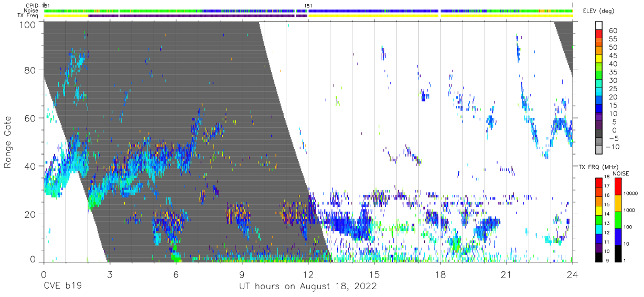Click the '3' tick on UT hours axis
644x297 pixels.
click(x=109, y=274)
